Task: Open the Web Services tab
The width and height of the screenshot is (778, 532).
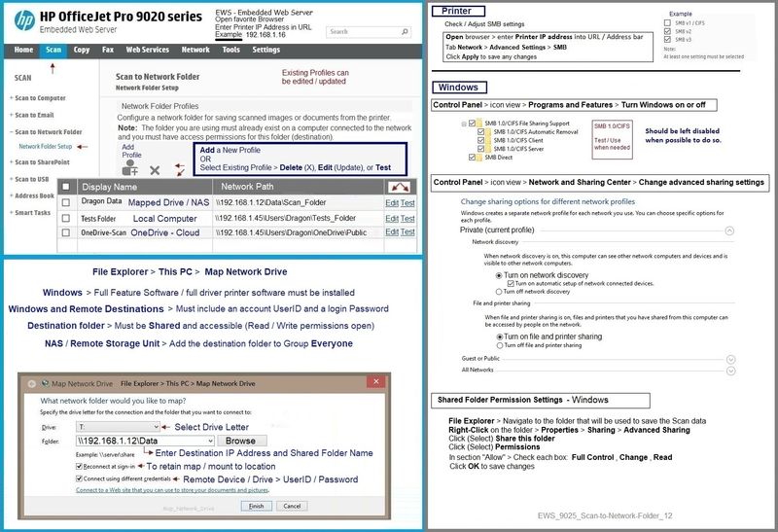Action: 148,50
